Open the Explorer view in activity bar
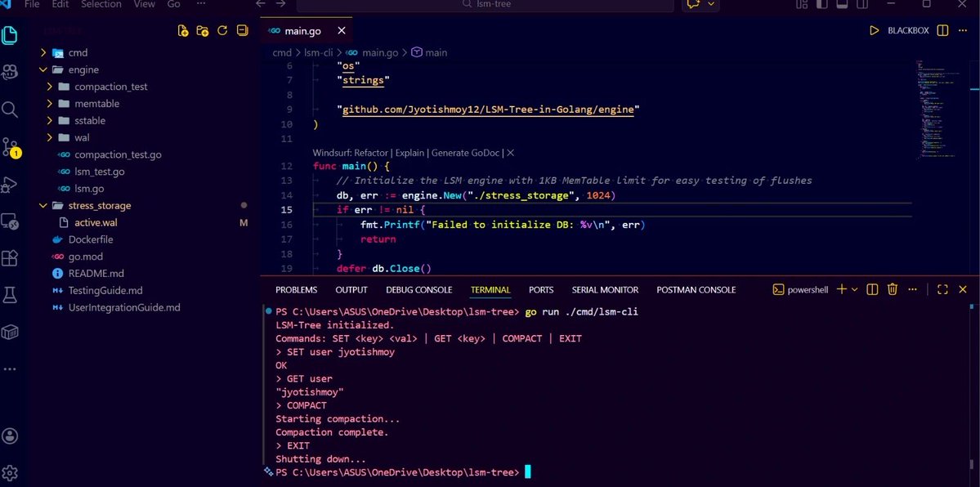Screen dimensions: 980x487 tap(9, 36)
